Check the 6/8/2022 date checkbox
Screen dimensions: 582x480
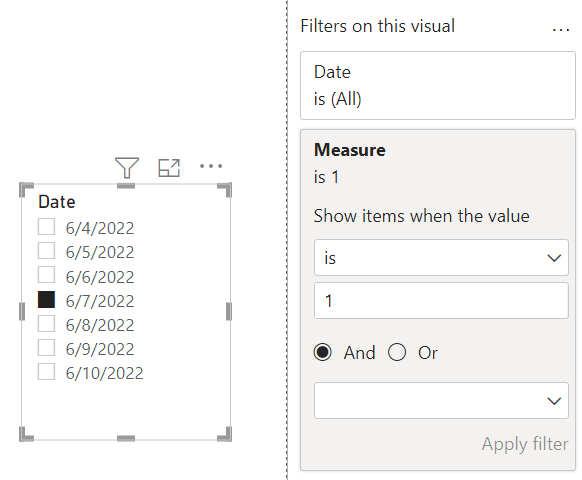pos(46,324)
